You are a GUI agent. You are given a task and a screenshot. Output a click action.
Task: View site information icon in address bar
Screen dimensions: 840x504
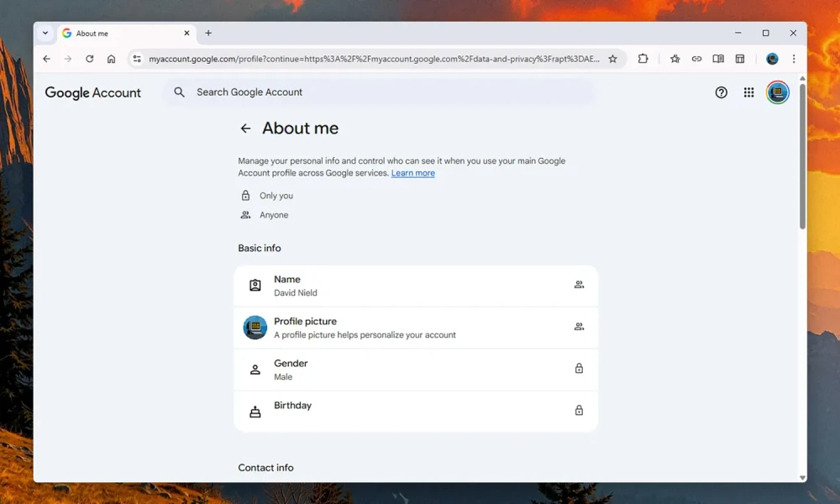point(137,59)
